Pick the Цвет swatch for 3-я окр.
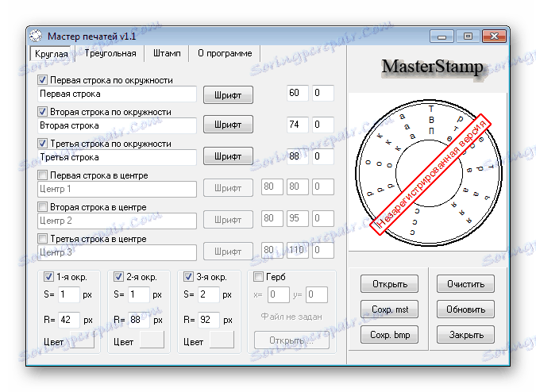536x392 pixels. click(x=222, y=340)
